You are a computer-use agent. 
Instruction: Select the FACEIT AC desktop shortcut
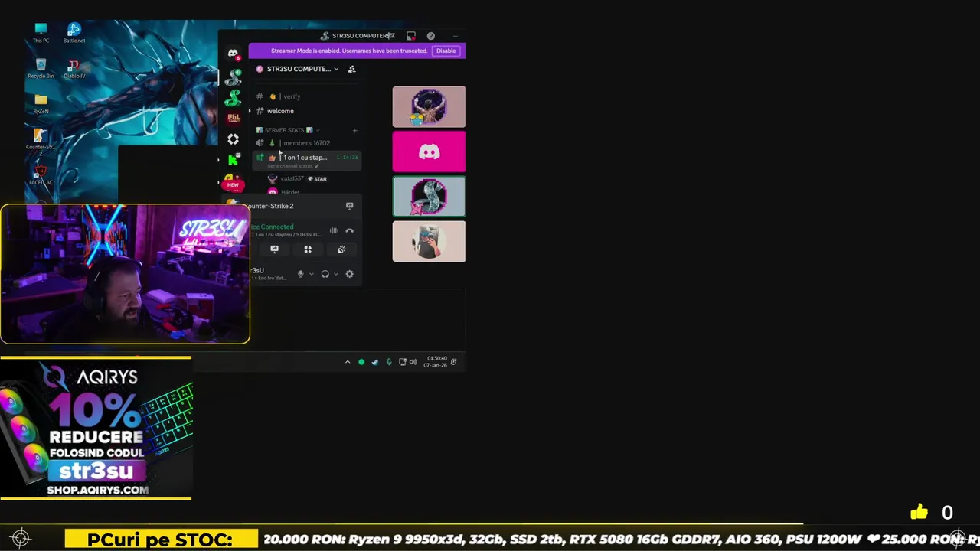click(41, 175)
